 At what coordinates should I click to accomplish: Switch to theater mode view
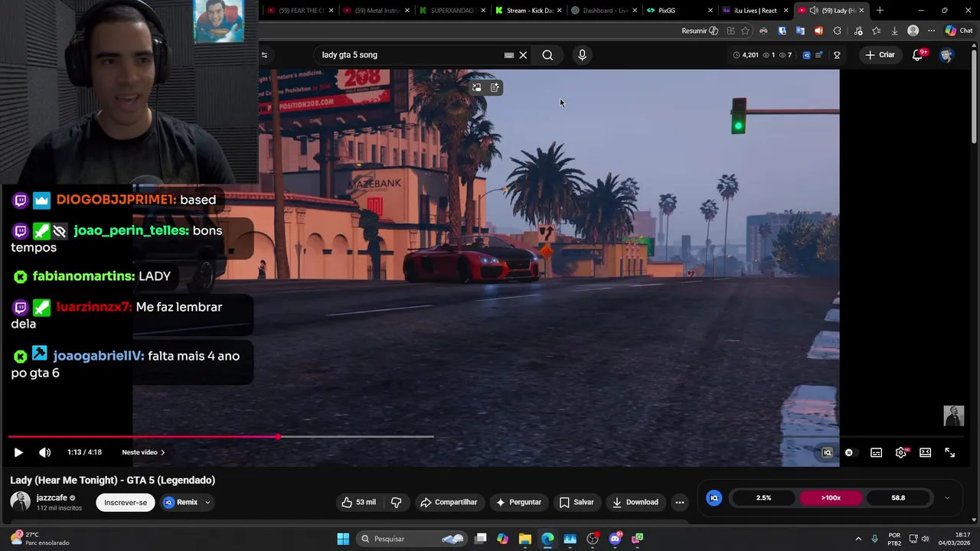pyautogui.click(x=925, y=453)
